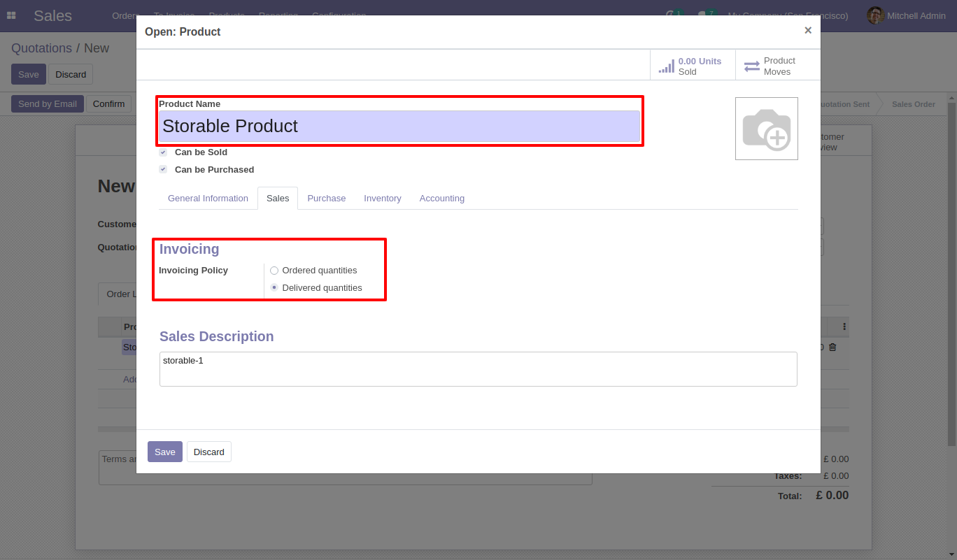The height and width of the screenshot is (560, 957).
Task: Open the optional columns kebab menu
Action: coord(844,326)
